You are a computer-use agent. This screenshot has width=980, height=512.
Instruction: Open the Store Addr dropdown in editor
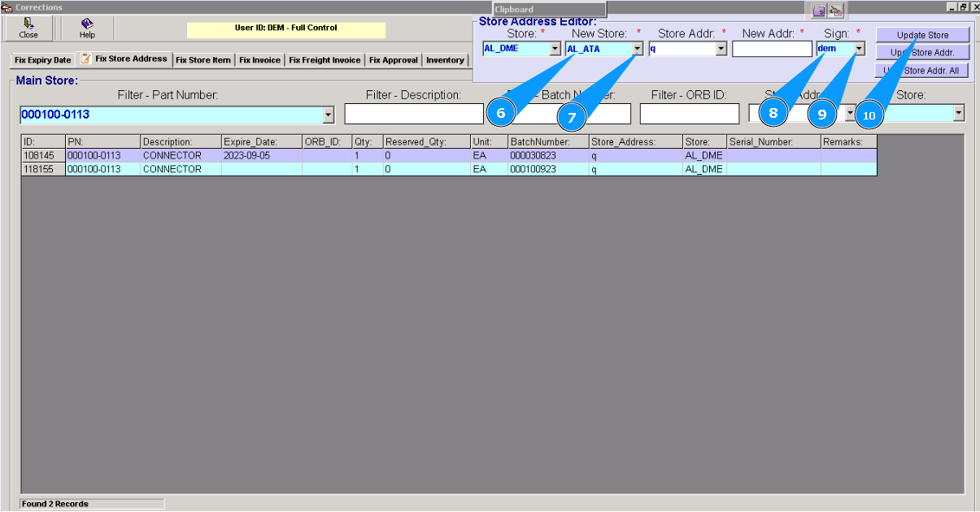pos(721,49)
